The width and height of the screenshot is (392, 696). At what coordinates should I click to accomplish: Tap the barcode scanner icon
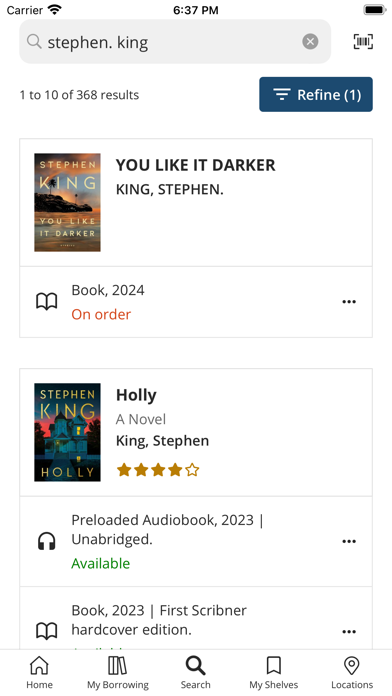(363, 42)
